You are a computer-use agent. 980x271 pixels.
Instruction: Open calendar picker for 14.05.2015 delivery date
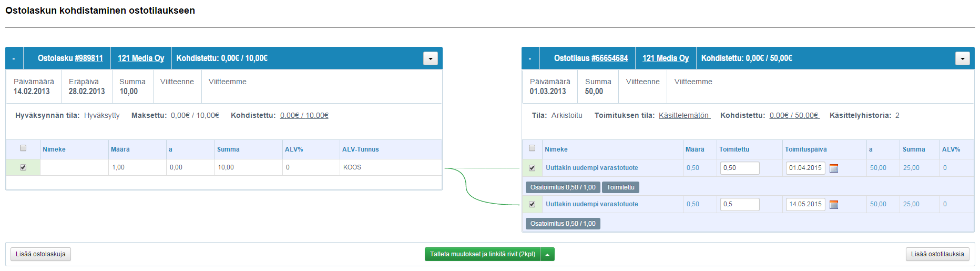point(833,205)
